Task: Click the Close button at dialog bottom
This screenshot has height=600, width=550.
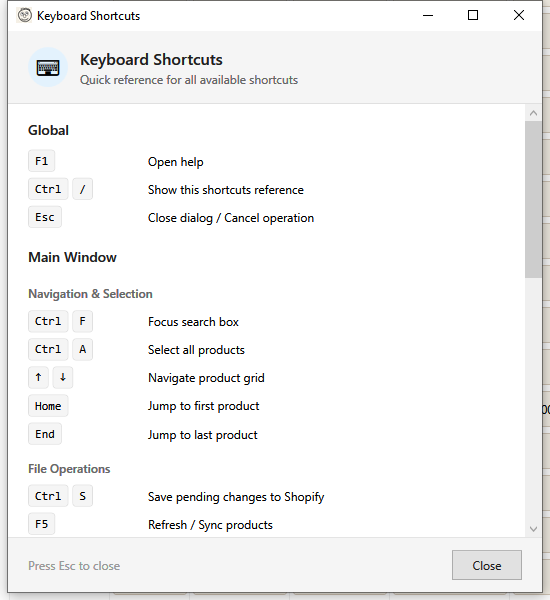Action: [x=486, y=565]
